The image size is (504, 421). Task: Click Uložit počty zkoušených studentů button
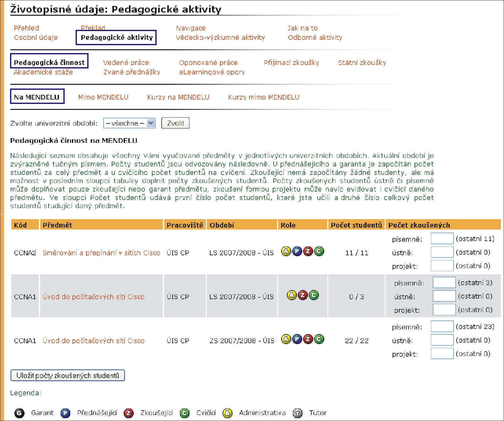click(68, 375)
